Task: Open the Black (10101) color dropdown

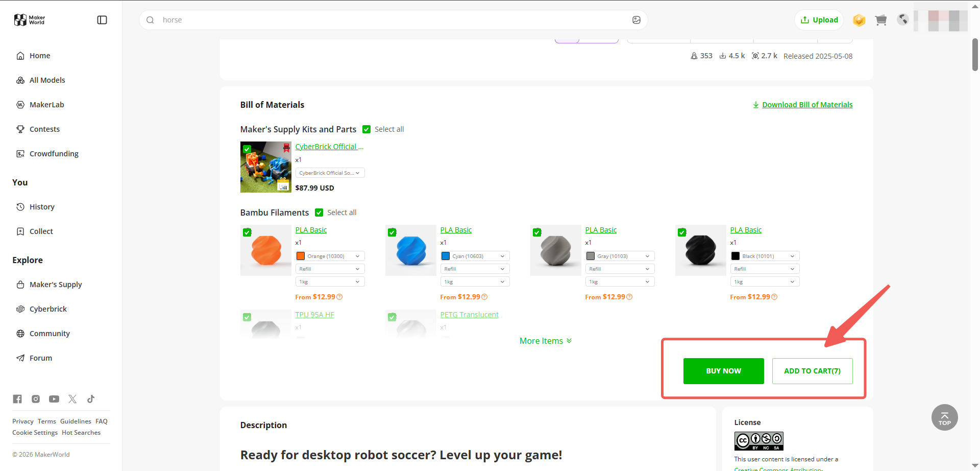Action: pos(765,256)
